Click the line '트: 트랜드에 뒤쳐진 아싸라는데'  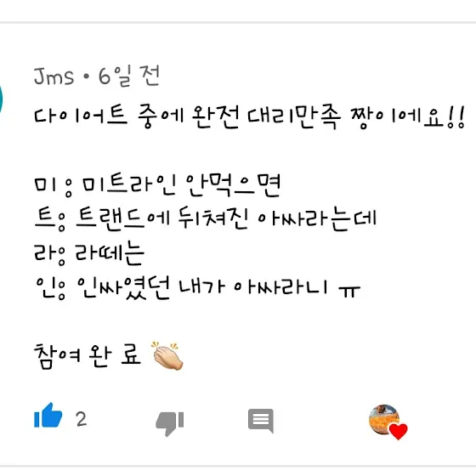[x=205, y=218]
